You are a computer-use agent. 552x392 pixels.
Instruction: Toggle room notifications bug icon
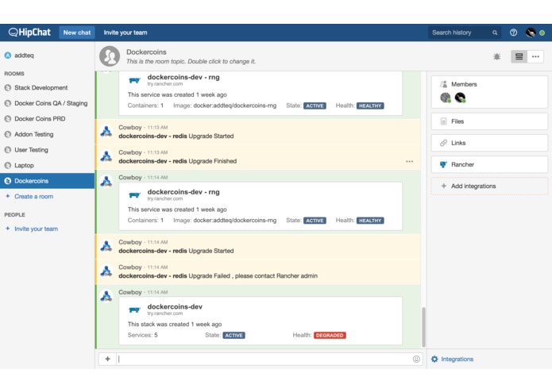pyautogui.click(x=496, y=56)
